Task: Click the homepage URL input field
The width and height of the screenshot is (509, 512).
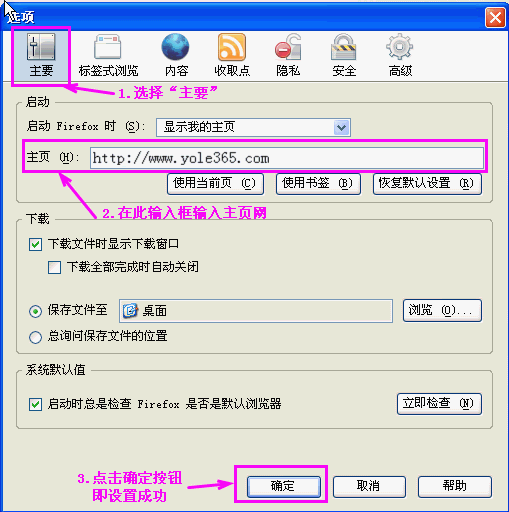Action: pos(287,158)
